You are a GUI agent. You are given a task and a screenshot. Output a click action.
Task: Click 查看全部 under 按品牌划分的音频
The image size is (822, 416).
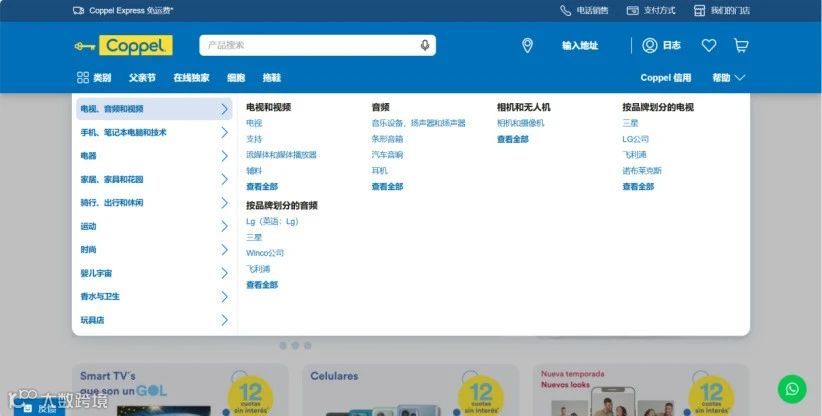point(262,285)
